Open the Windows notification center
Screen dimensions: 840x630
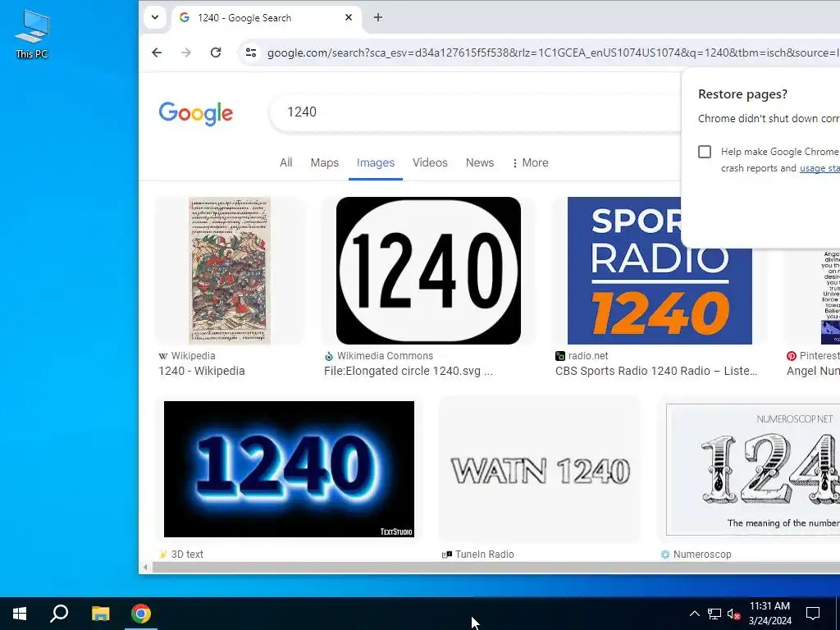coord(813,614)
